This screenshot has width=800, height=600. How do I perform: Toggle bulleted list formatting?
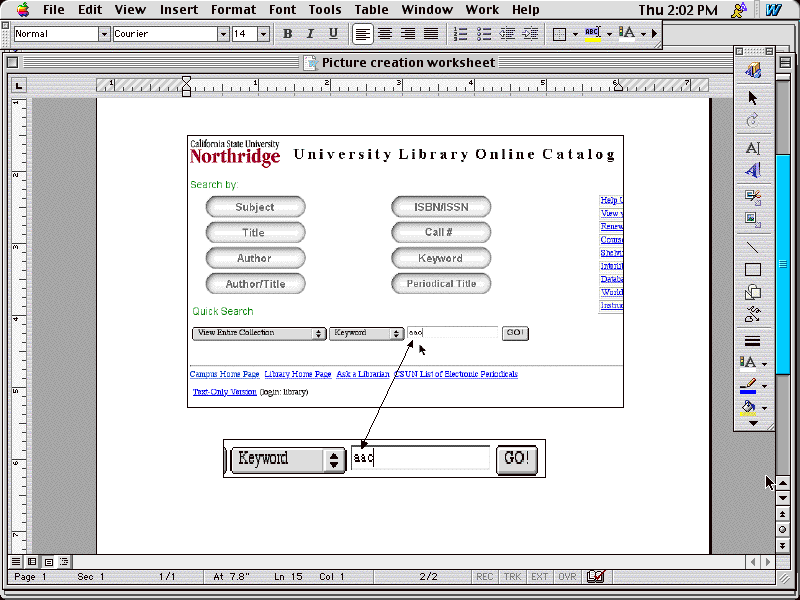pyautogui.click(x=484, y=34)
